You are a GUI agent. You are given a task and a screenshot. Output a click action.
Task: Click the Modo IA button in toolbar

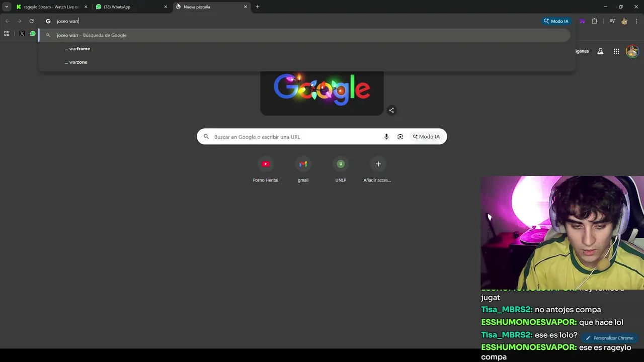[x=556, y=21]
